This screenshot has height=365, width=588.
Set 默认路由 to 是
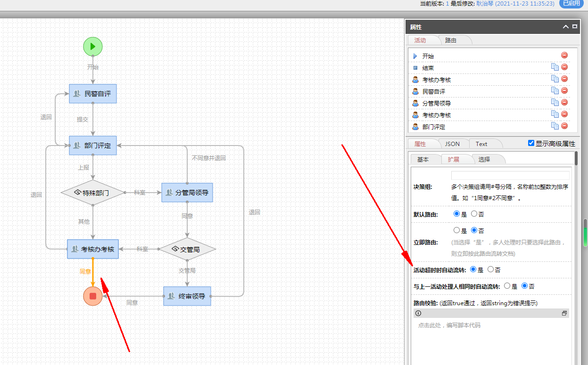pos(456,214)
